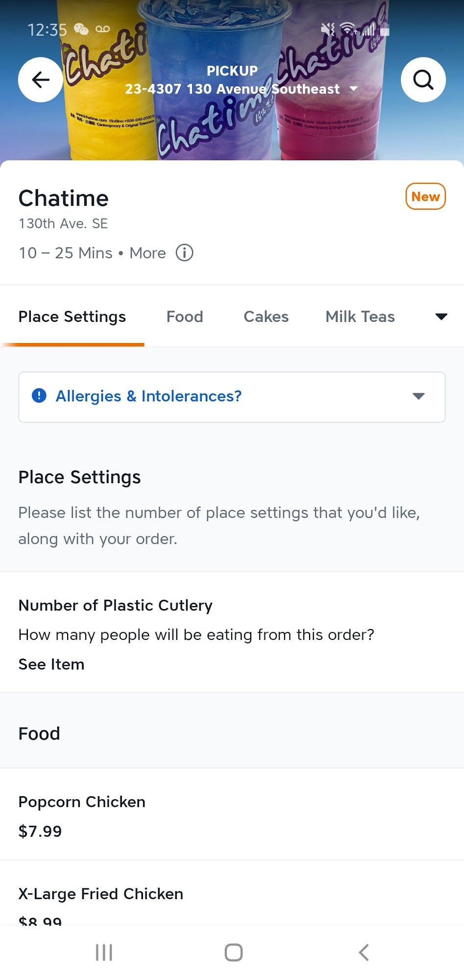Select the Place Settings tab

click(72, 317)
